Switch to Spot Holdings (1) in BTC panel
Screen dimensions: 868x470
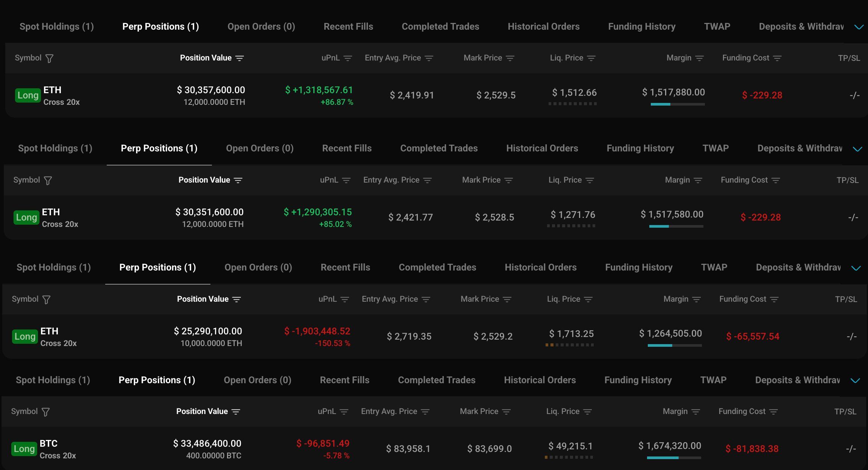(53, 380)
